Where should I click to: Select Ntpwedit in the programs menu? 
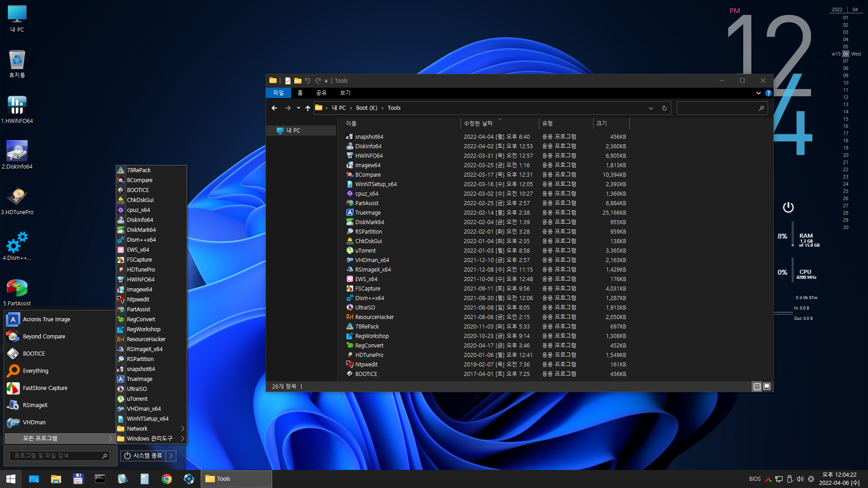[151, 300]
